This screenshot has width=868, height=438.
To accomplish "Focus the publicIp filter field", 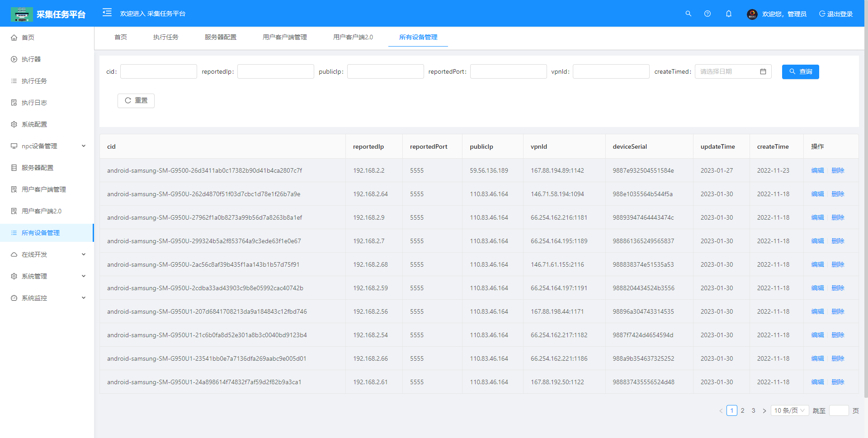I will (x=386, y=71).
